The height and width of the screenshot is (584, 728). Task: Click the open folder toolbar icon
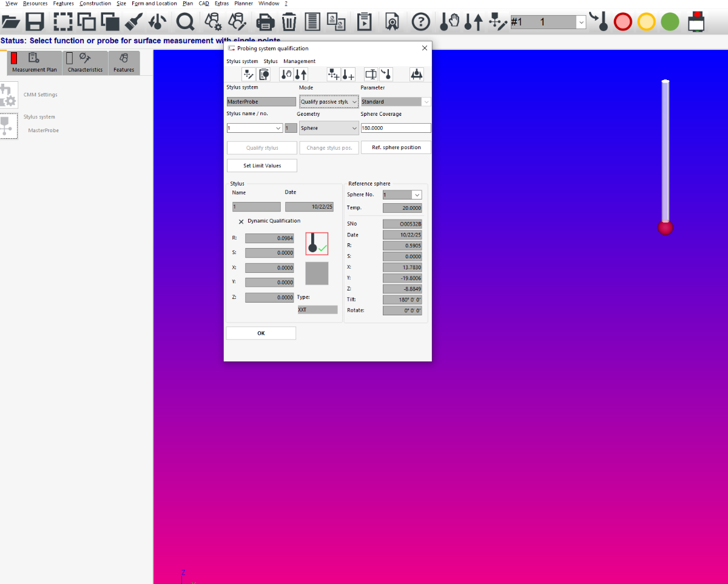coord(10,22)
